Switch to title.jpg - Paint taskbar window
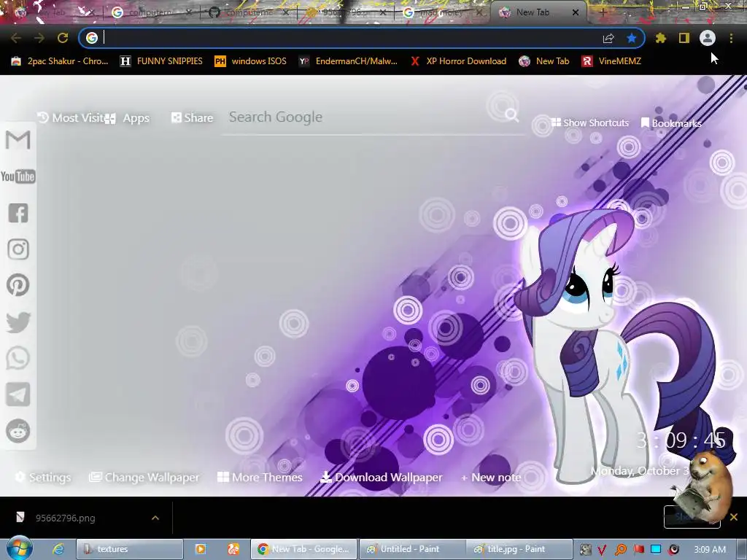Screen dimensions: 747x560 pos(519,549)
